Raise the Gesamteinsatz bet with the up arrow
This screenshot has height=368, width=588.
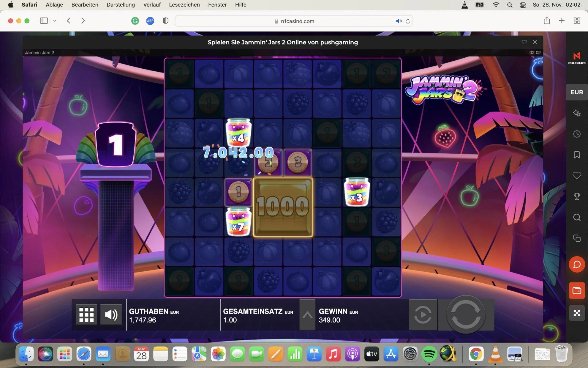[x=307, y=315]
